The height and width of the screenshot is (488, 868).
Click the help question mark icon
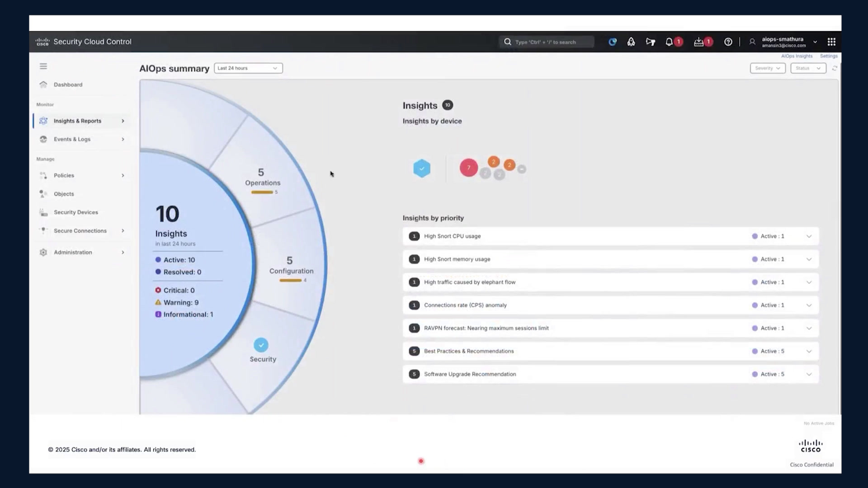tap(728, 42)
